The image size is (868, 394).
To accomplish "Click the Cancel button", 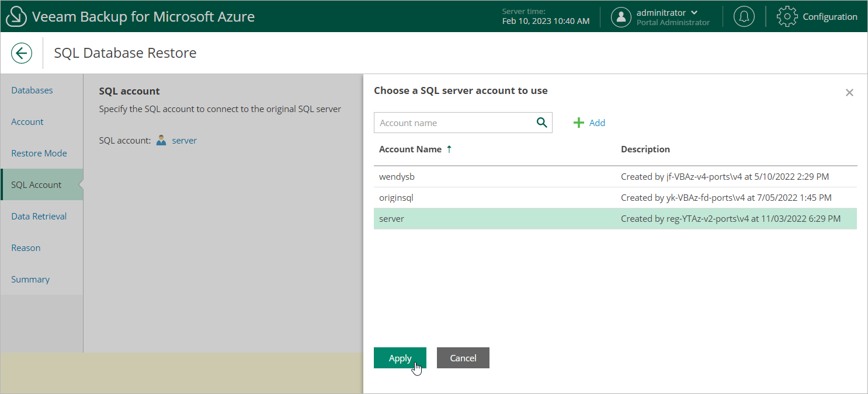I will pyautogui.click(x=463, y=358).
